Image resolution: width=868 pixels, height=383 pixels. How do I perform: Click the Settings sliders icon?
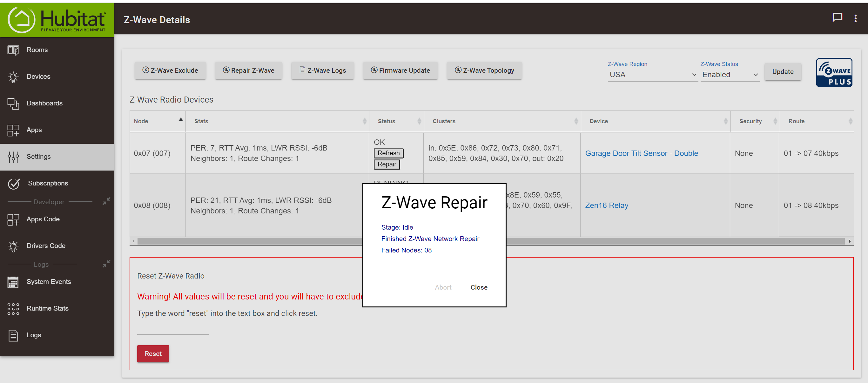tap(13, 157)
